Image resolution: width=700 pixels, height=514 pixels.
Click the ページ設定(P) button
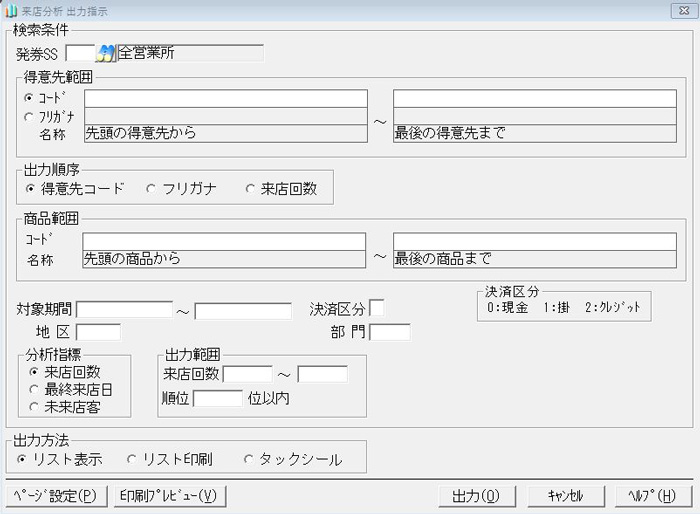(55, 496)
